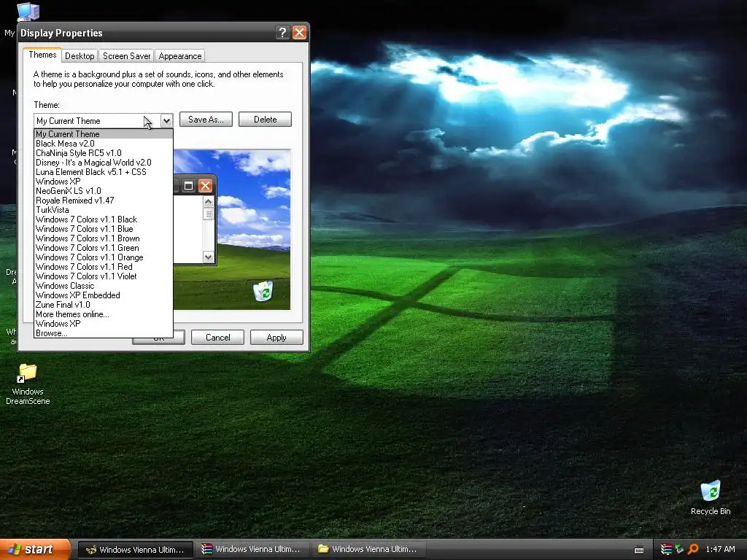This screenshot has height=560, width=747.
Task: Select My Current Theme in list
Action: tap(104, 134)
